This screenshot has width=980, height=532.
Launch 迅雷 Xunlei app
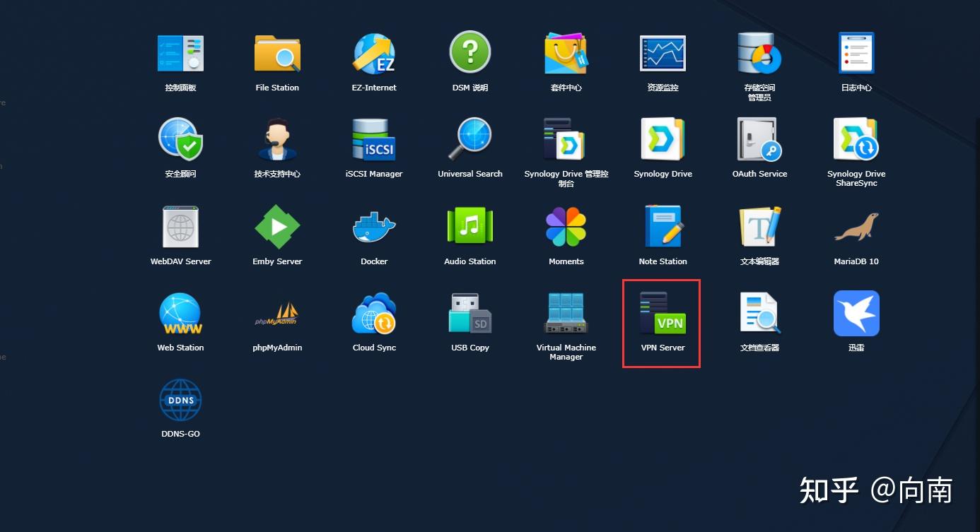click(x=856, y=313)
